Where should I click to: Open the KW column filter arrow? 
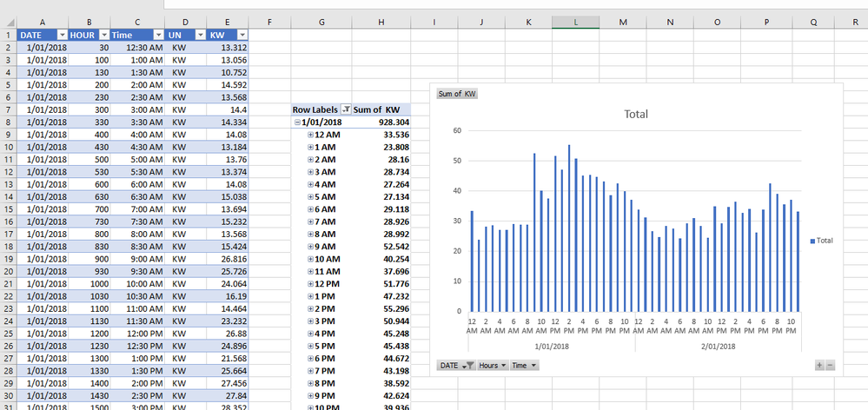(x=241, y=34)
